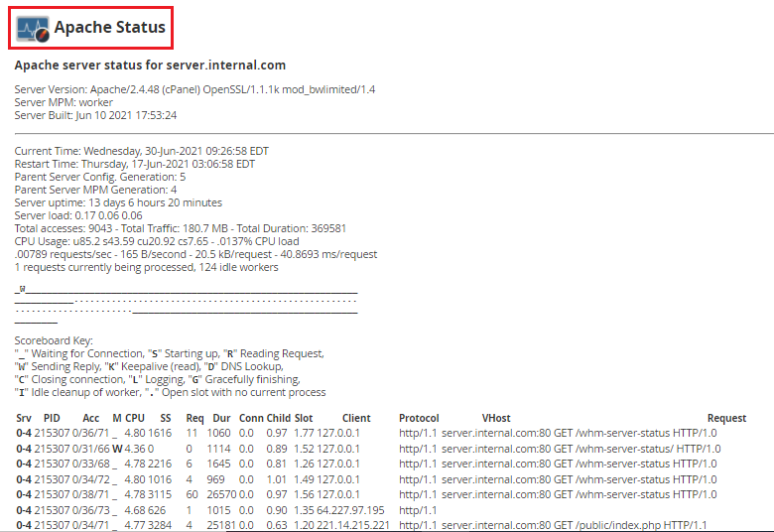
Task: Click the Request column header
Action: tap(726, 418)
